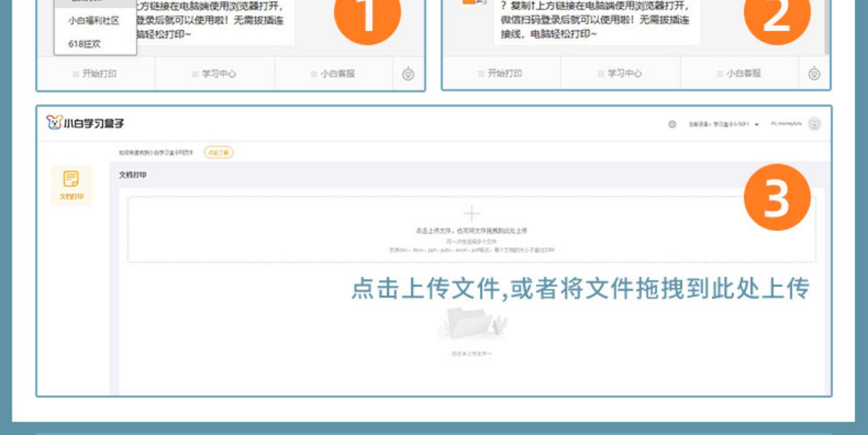Toggle the keyboard icon in the step 2 chat
Screen dimensions: 868x435
click(x=814, y=73)
